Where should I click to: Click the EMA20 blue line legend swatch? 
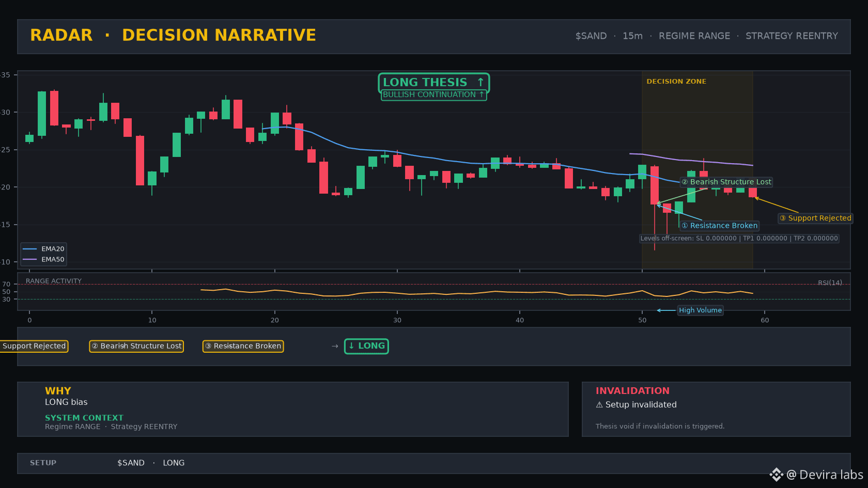(x=30, y=249)
